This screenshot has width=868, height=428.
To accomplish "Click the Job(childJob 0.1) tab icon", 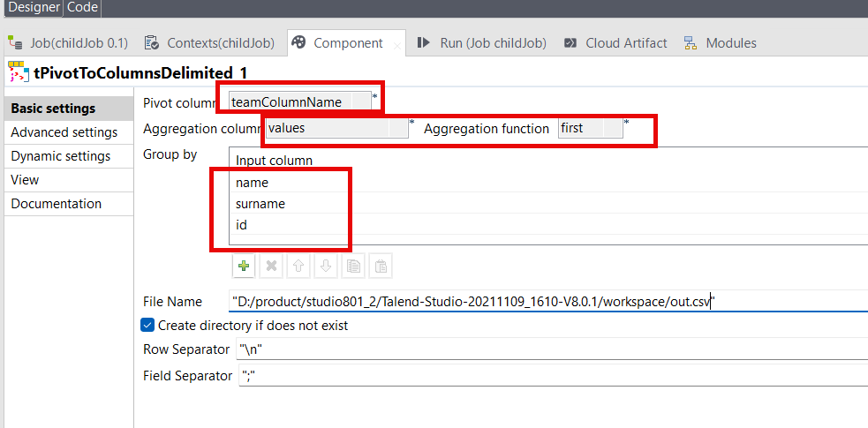I will (16, 43).
